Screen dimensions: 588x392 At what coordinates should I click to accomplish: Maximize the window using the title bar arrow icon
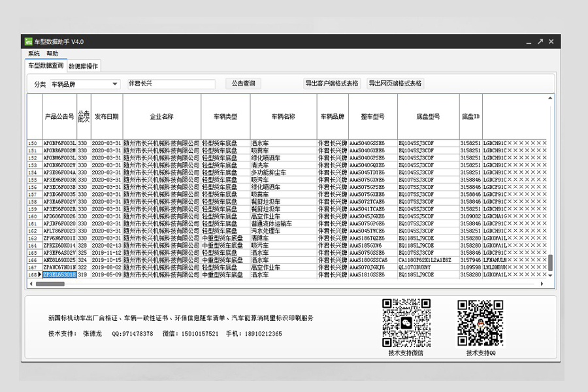(x=540, y=41)
